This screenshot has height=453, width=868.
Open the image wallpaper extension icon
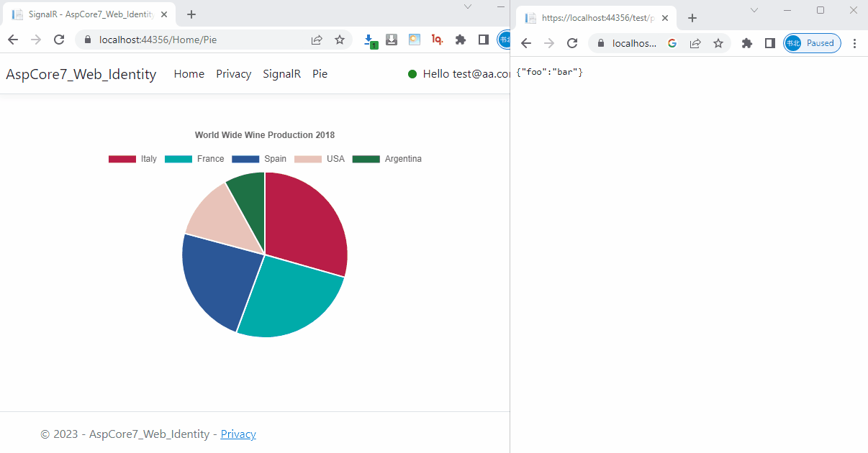[x=414, y=40]
